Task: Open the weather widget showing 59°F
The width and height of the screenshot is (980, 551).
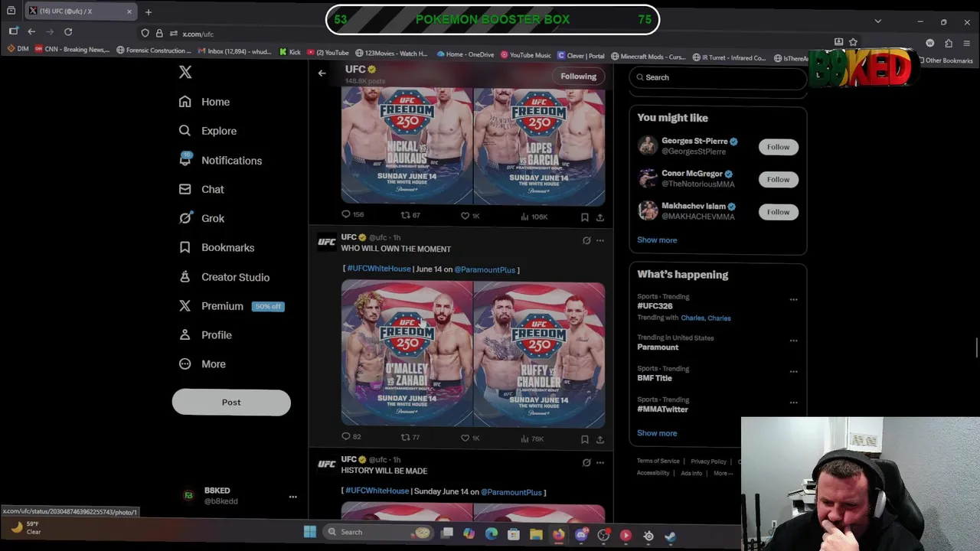Action: click(24, 528)
